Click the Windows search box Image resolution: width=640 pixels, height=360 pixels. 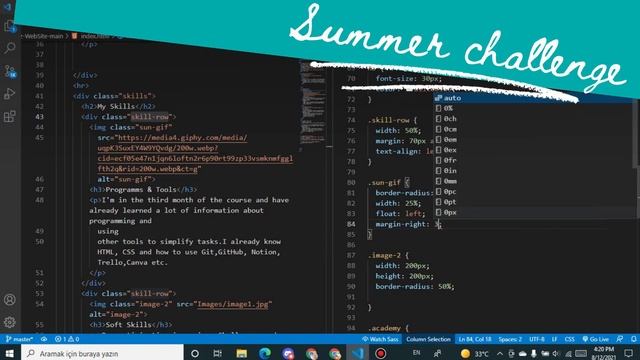coord(102,353)
